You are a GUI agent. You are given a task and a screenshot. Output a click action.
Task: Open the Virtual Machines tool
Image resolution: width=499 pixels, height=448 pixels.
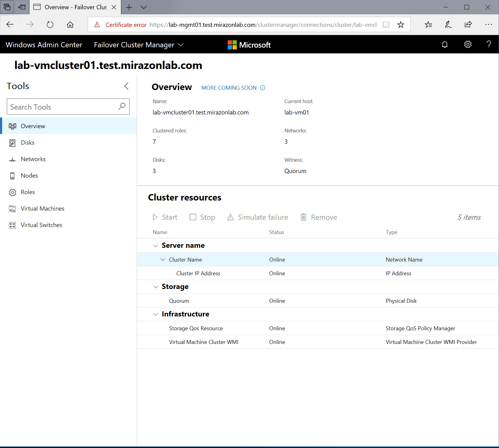[42, 208]
